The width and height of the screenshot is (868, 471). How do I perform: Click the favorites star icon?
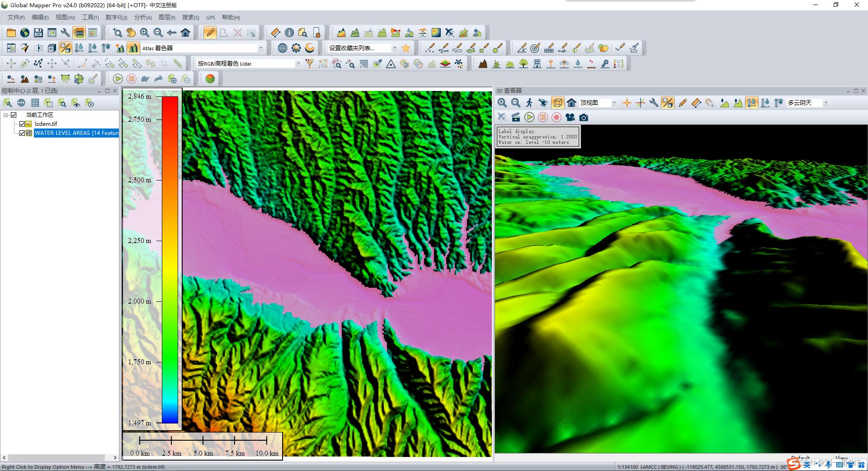[406, 48]
